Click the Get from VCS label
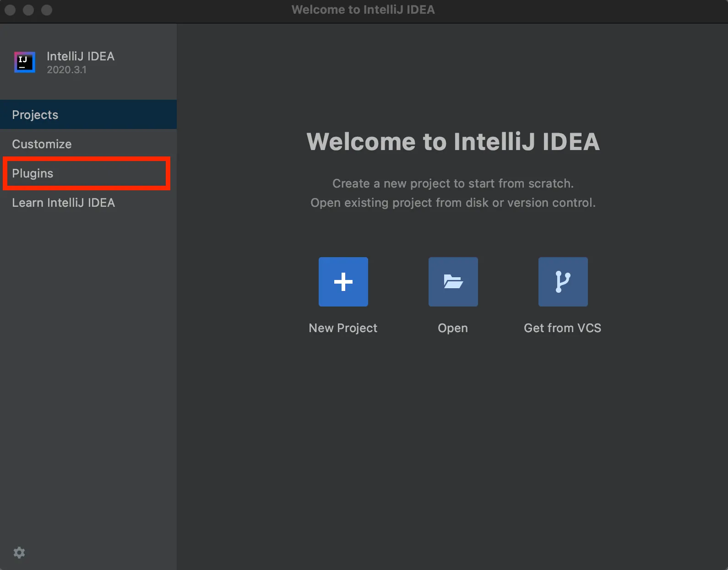This screenshot has height=570, width=728. [563, 328]
